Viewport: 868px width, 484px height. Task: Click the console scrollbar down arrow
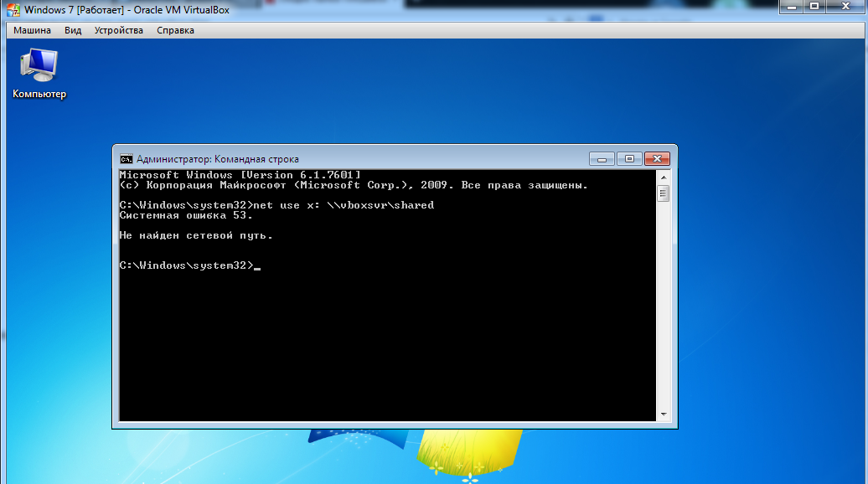[664, 414]
